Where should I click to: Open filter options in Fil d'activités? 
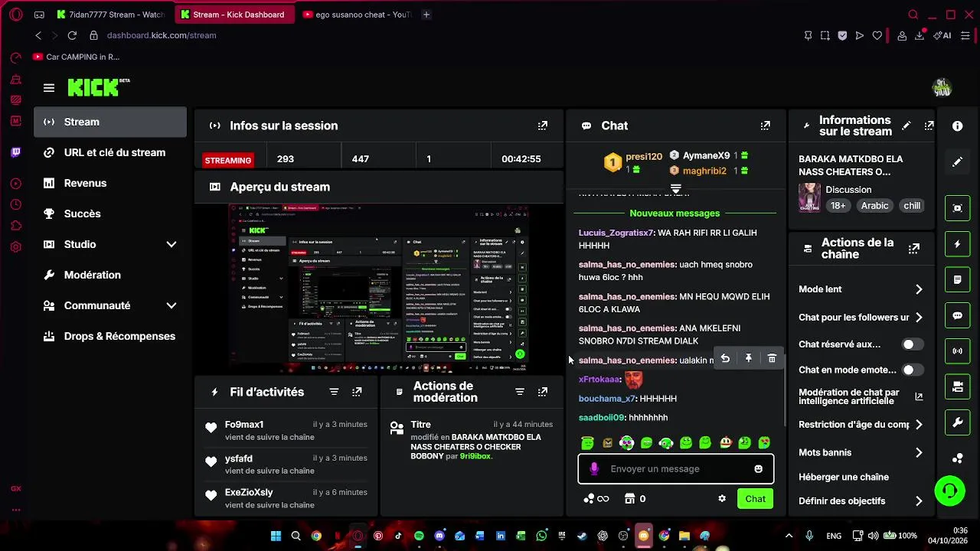pyautogui.click(x=334, y=392)
